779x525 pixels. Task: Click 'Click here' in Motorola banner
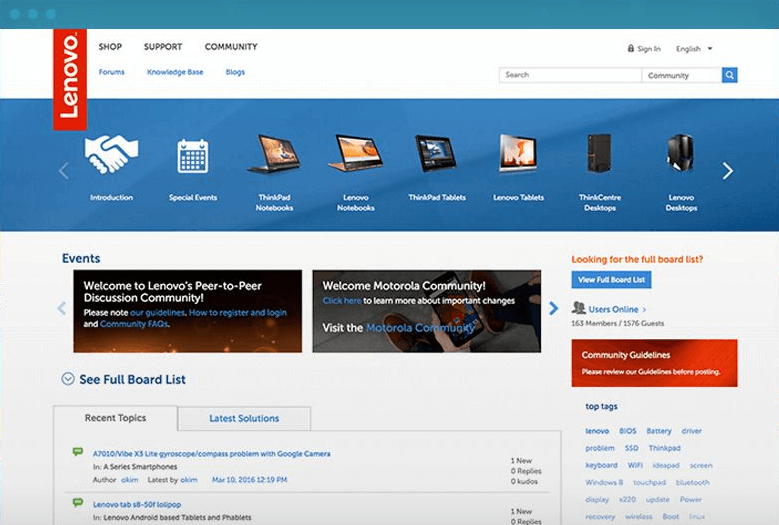point(342,300)
